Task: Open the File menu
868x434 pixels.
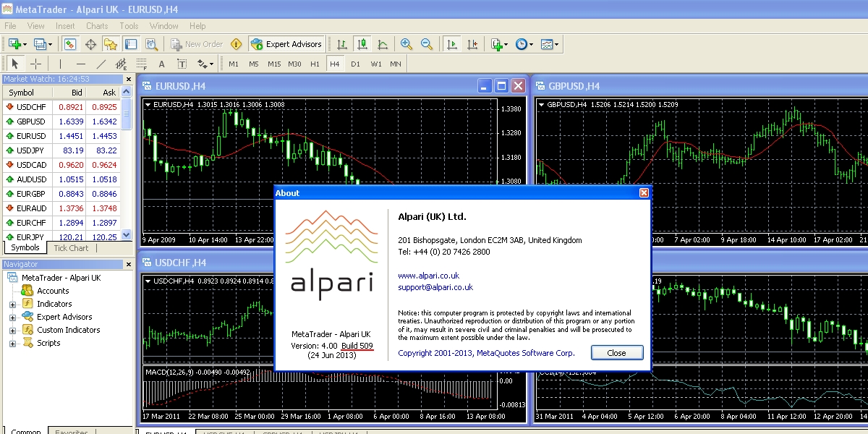Action: pos(10,25)
